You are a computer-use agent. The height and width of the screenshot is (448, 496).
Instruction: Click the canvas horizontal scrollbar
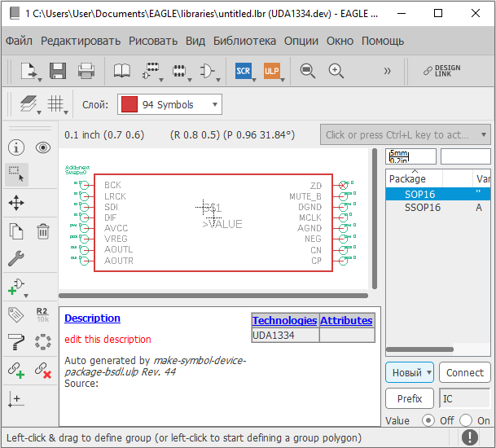point(213,296)
